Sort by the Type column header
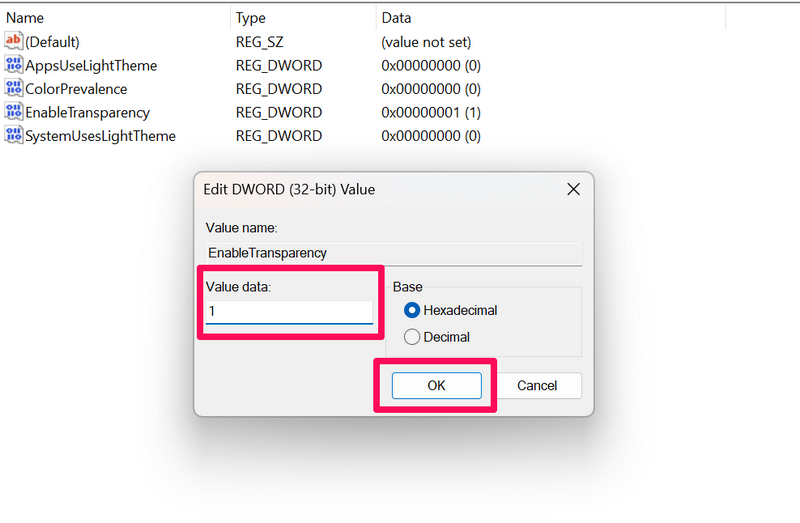The image size is (800, 523). [251, 18]
